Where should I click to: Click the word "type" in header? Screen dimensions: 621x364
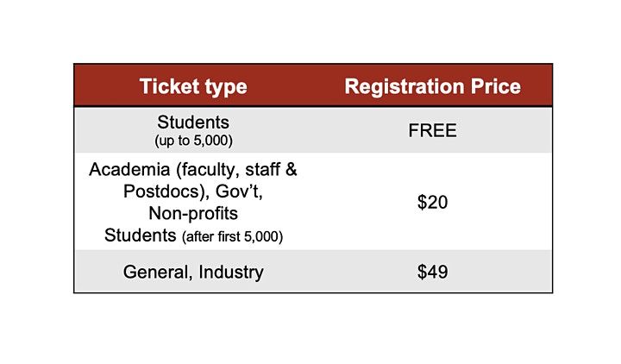pyautogui.click(x=226, y=87)
